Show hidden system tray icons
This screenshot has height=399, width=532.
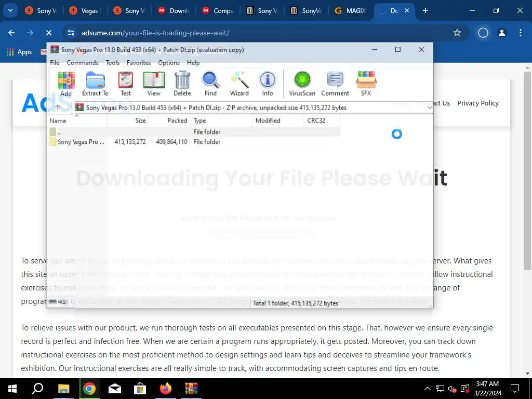coord(428,389)
